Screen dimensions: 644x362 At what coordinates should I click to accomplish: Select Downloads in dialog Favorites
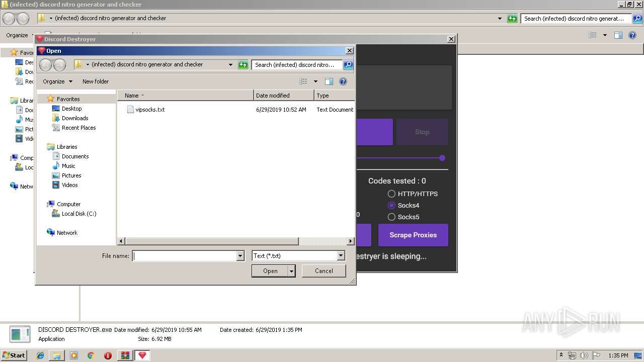coord(75,118)
